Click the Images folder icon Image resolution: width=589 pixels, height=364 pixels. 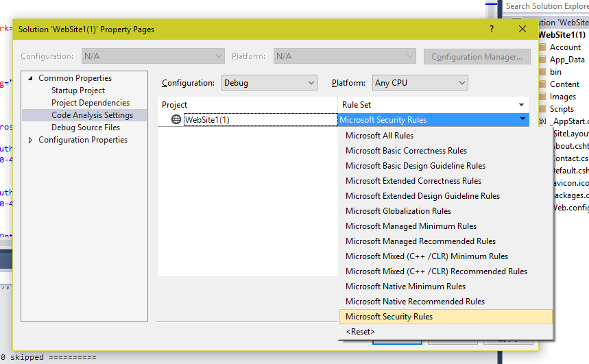(x=542, y=97)
